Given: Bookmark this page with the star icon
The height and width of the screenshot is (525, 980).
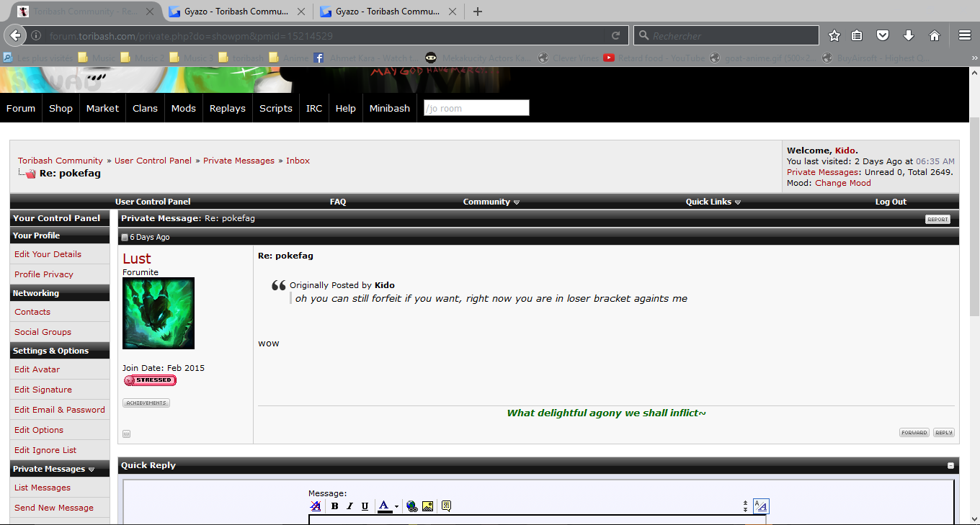Looking at the screenshot, I should [x=834, y=35].
